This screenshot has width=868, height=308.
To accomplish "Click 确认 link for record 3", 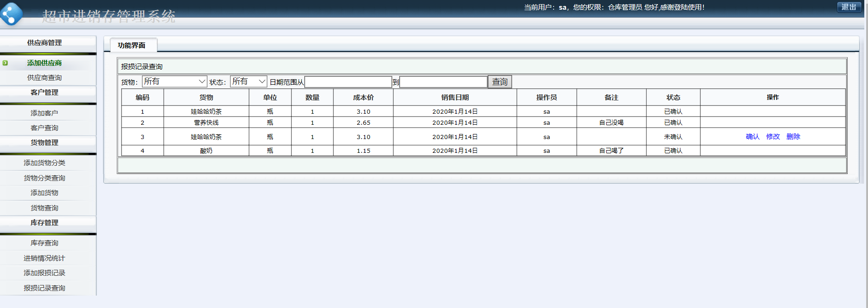I will [x=752, y=137].
